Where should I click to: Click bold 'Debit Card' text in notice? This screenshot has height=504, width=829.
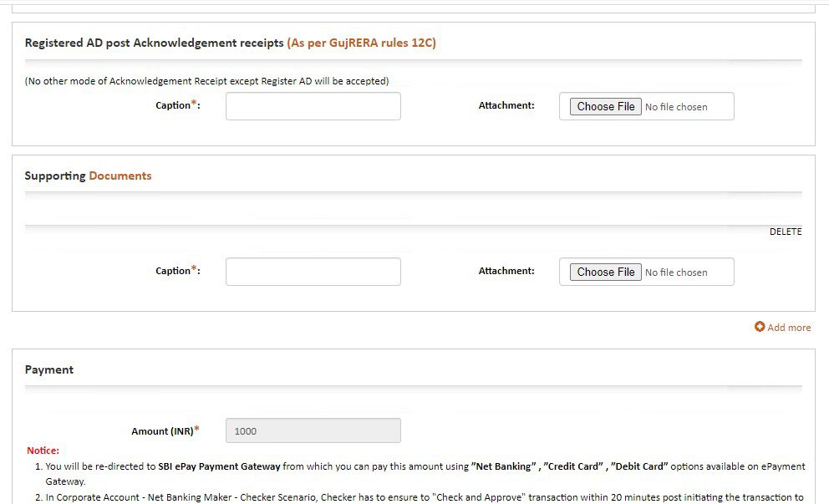(639, 466)
